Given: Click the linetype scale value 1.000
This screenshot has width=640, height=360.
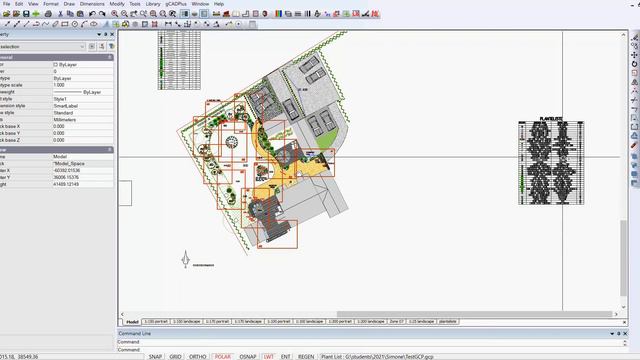Looking at the screenshot, I should coord(59,85).
